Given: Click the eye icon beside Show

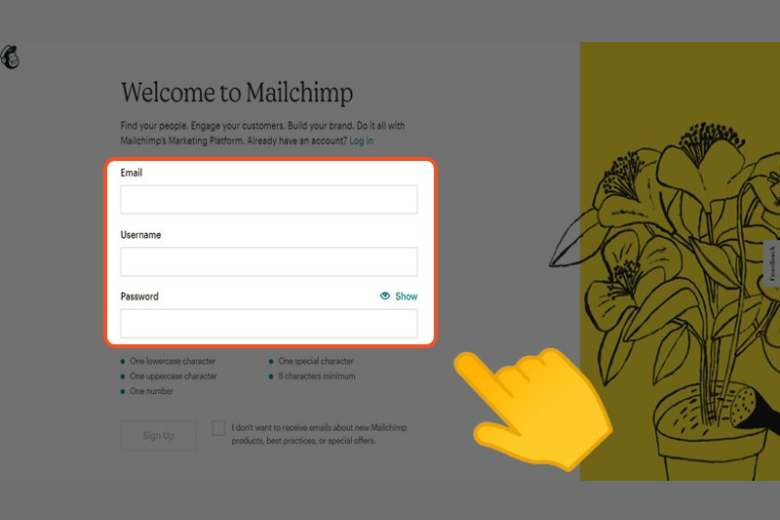Looking at the screenshot, I should [x=385, y=296].
